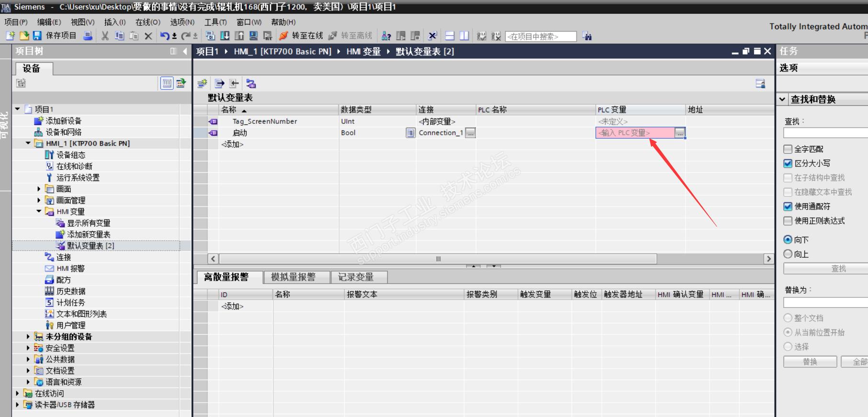Collapse the HMI_1 [KTP700 Basic PN] node

coord(28,143)
